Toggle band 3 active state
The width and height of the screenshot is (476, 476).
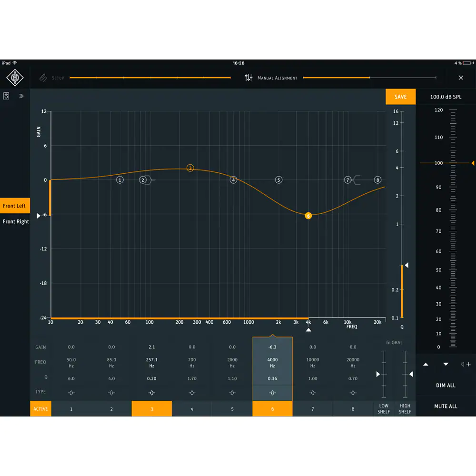pyautogui.click(x=151, y=409)
